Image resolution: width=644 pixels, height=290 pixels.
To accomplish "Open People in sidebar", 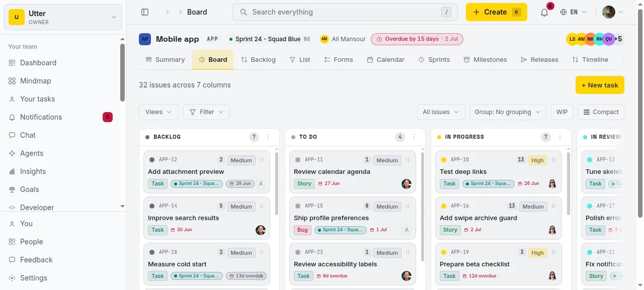I will coord(63,242).
